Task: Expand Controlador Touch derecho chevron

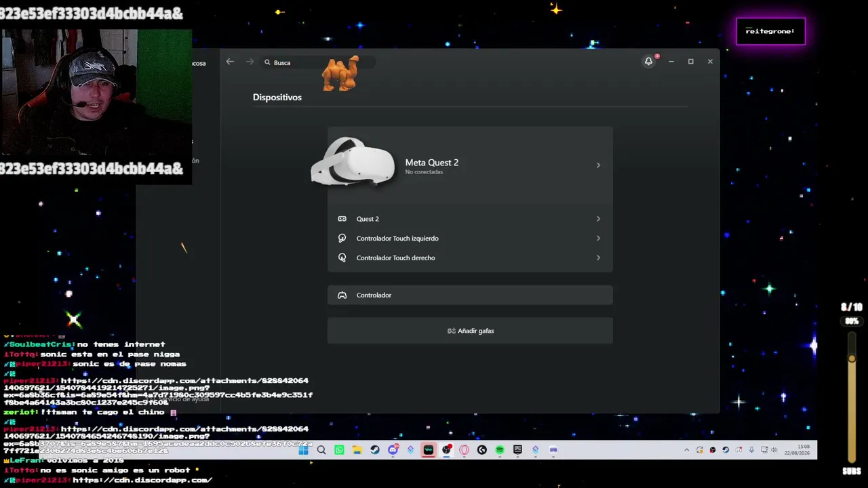Action: click(x=598, y=258)
